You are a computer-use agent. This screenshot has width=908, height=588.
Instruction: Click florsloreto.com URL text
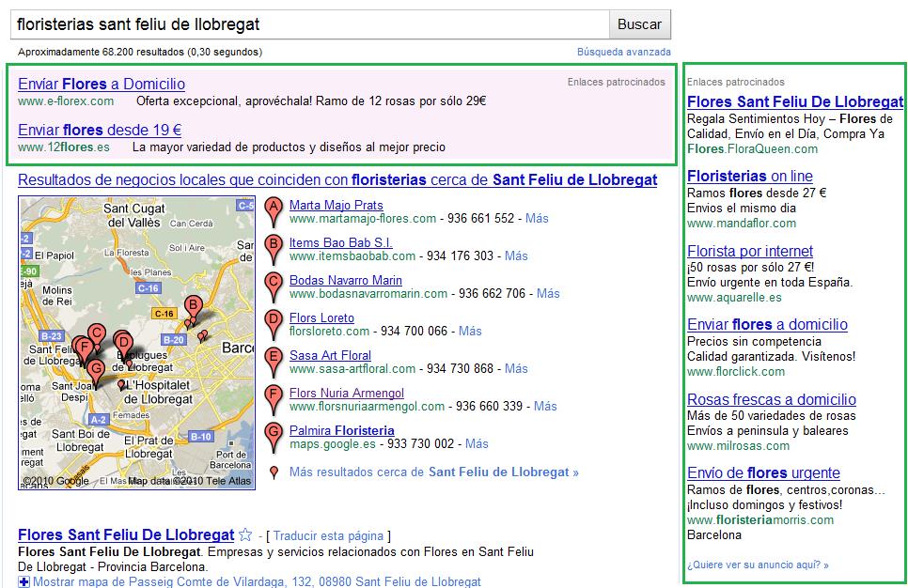point(330,331)
